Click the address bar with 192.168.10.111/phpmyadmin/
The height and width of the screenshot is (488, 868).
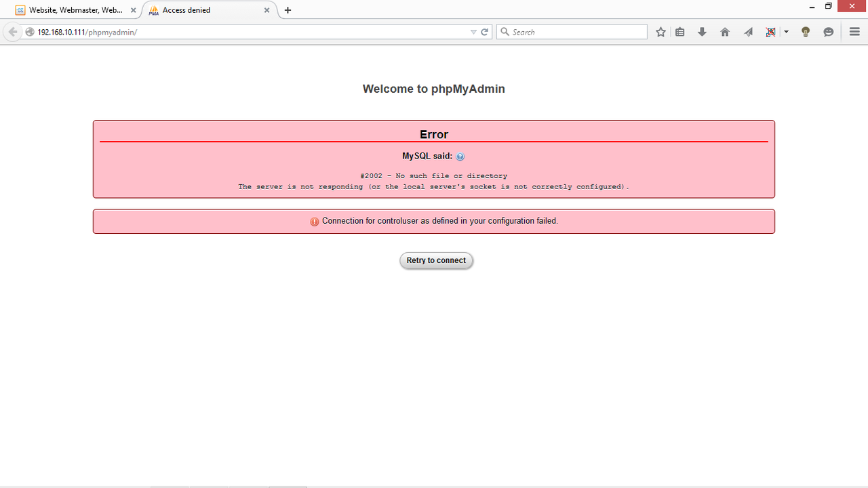point(258,32)
